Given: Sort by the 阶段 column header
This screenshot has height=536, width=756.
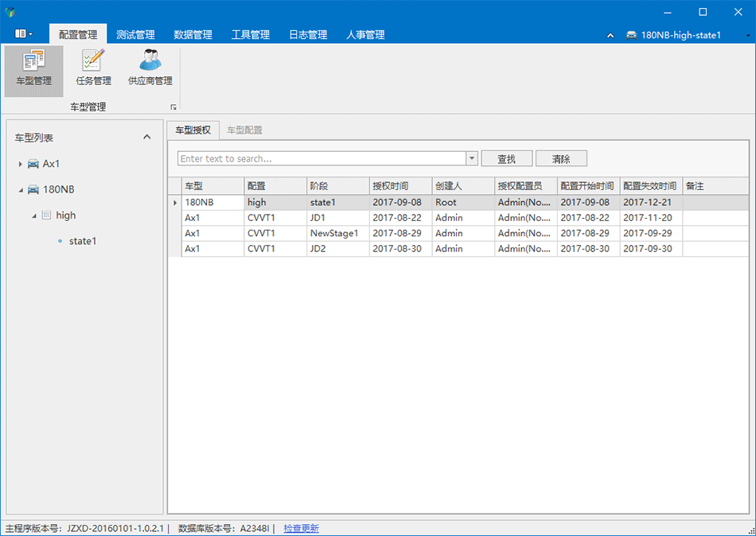Looking at the screenshot, I should point(338,186).
